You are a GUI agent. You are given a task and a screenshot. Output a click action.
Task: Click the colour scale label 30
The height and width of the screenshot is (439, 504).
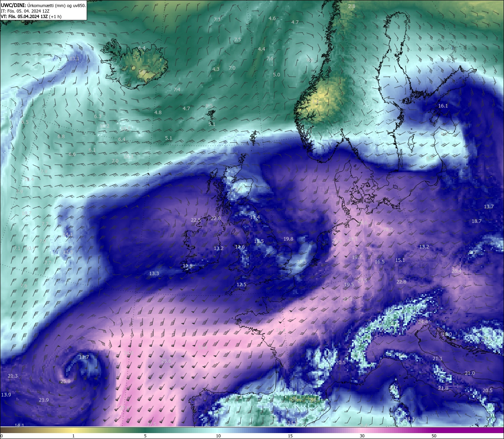point(362,436)
